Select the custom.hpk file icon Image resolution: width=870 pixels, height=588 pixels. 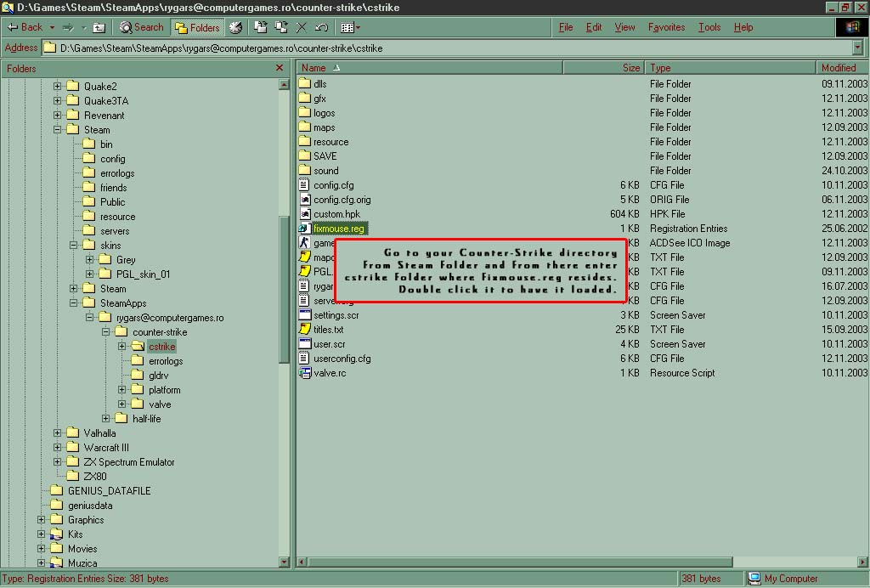click(x=304, y=213)
